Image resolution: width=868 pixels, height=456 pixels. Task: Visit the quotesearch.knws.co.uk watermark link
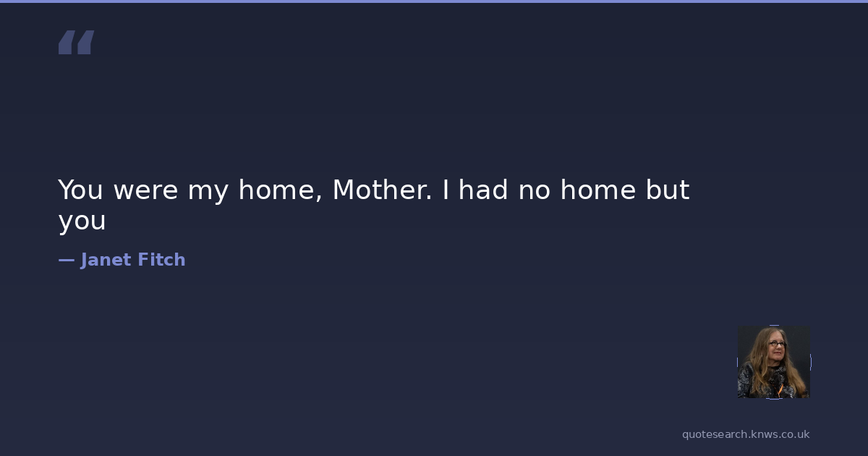(746, 434)
